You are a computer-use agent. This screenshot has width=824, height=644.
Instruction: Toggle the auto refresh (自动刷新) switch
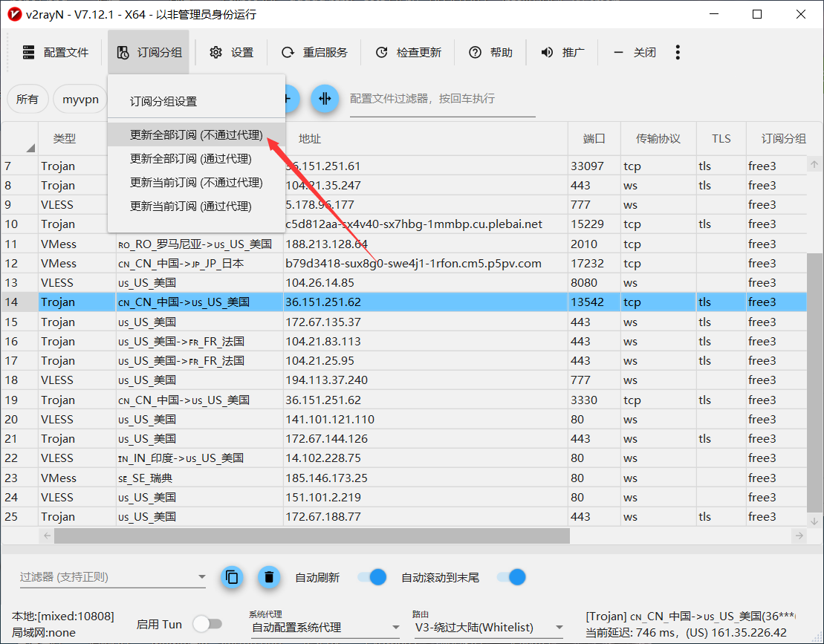click(x=372, y=577)
